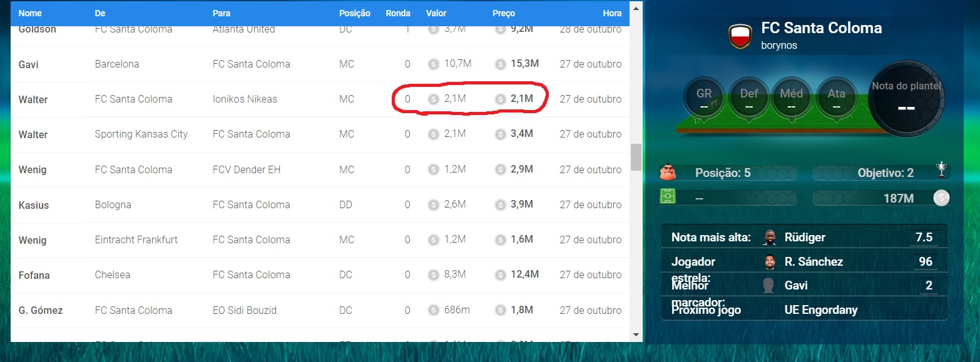Click the scrollbar down arrow of transfer list
980x362 pixels.
coord(636,335)
